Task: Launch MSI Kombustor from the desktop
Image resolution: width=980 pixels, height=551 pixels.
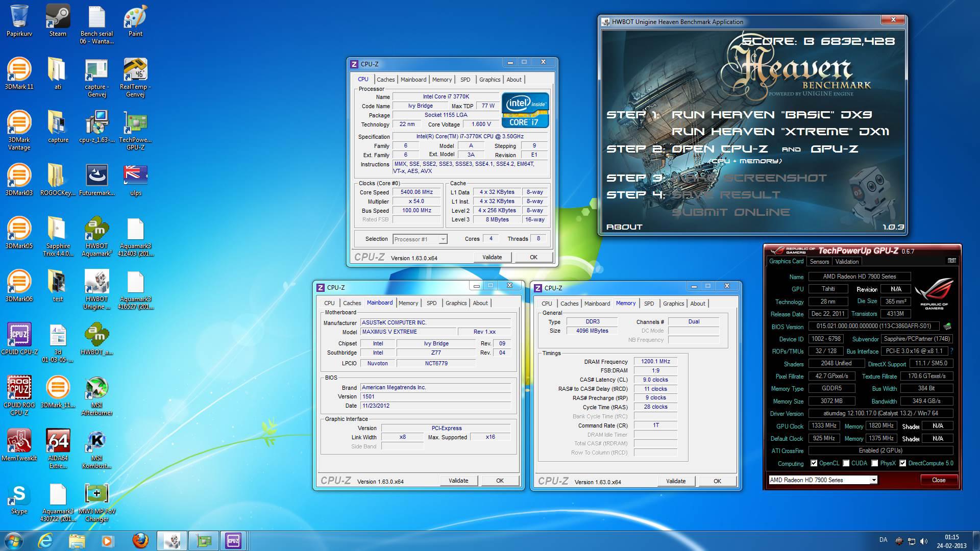Action: (96, 449)
